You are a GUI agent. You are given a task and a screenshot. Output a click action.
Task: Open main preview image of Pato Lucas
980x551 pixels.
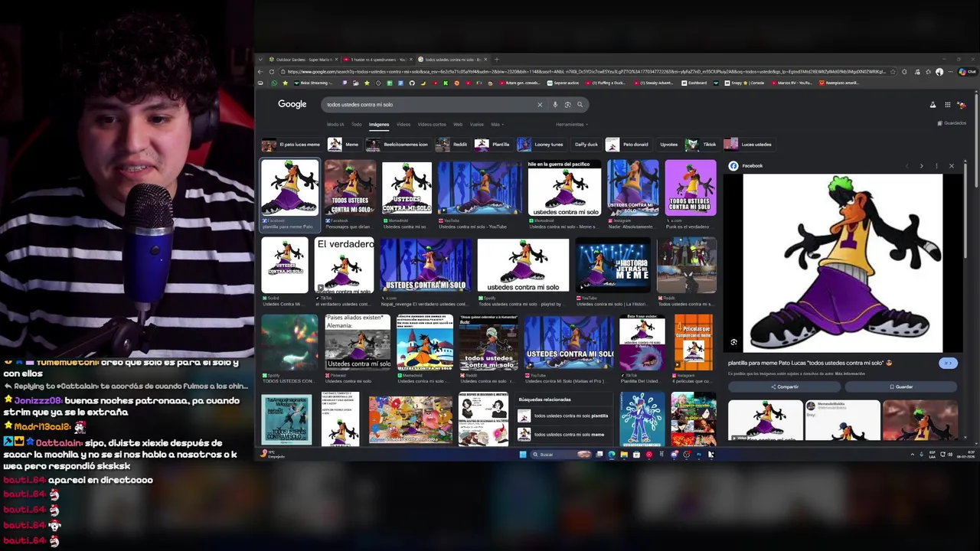(x=842, y=264)
